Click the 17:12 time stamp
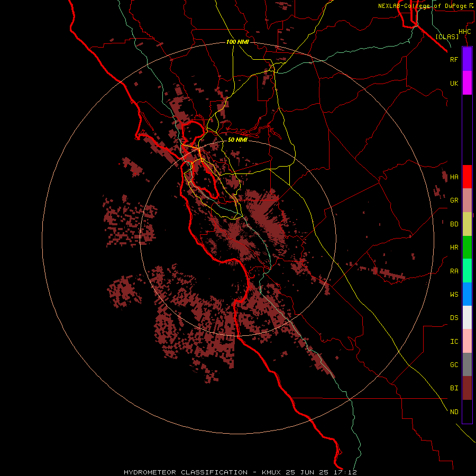The image size is (476, 476). pos(349,472)
